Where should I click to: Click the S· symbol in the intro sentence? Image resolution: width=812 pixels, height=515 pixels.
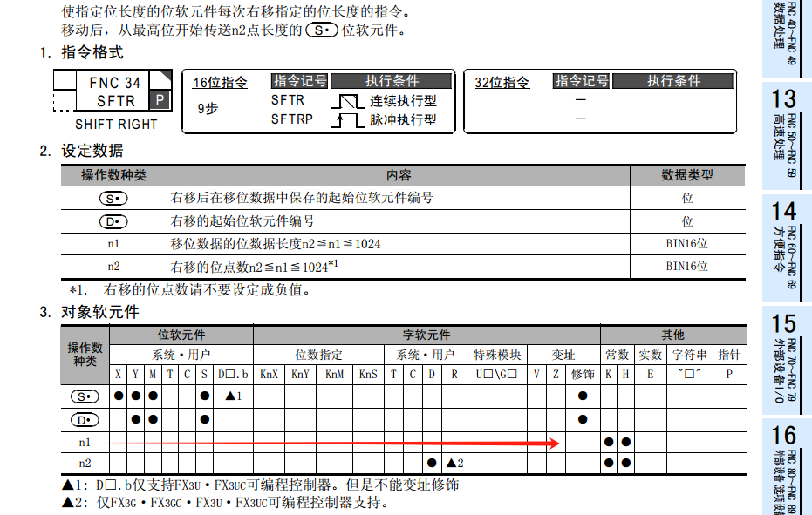point(322,30)
